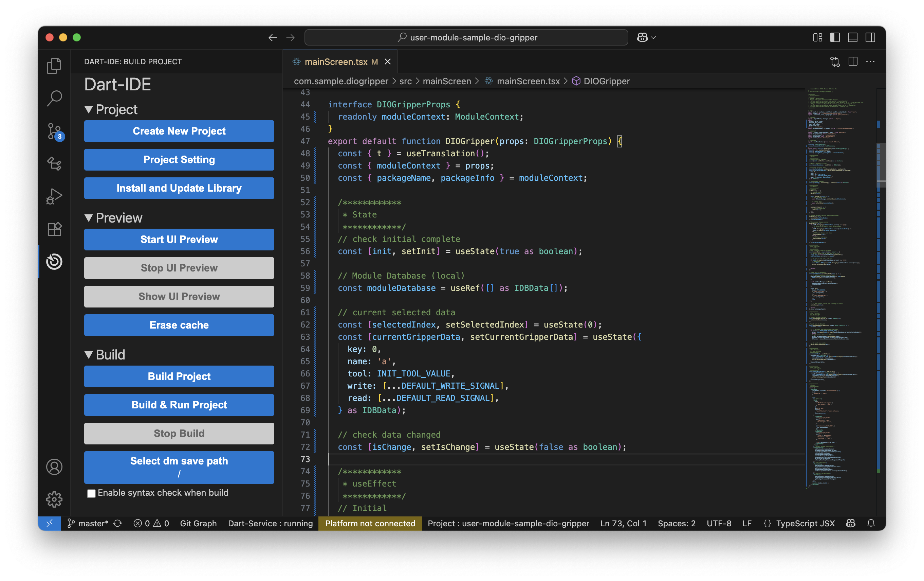Open the Manage settings gear icon
924x581 pixels.
54,499
